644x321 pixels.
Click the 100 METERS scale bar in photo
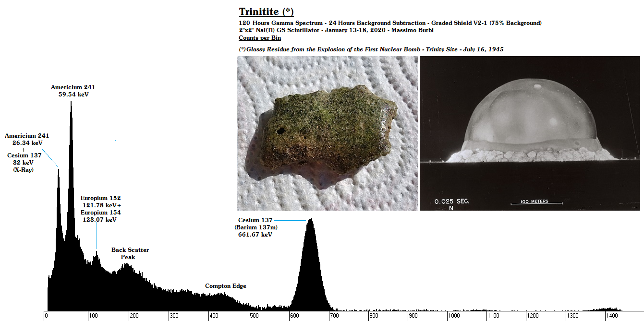[x=536, y=202]
